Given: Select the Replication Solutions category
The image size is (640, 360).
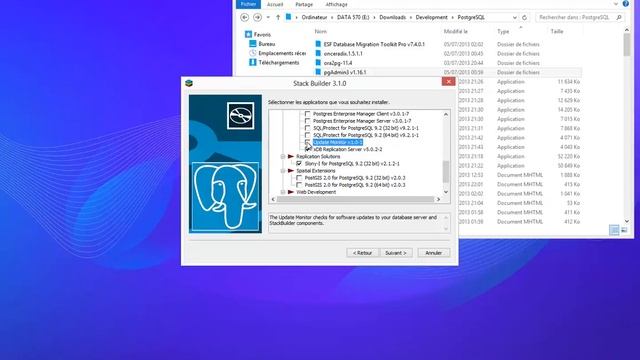Looking at the screenshot, I should click(x=318, y=156).
